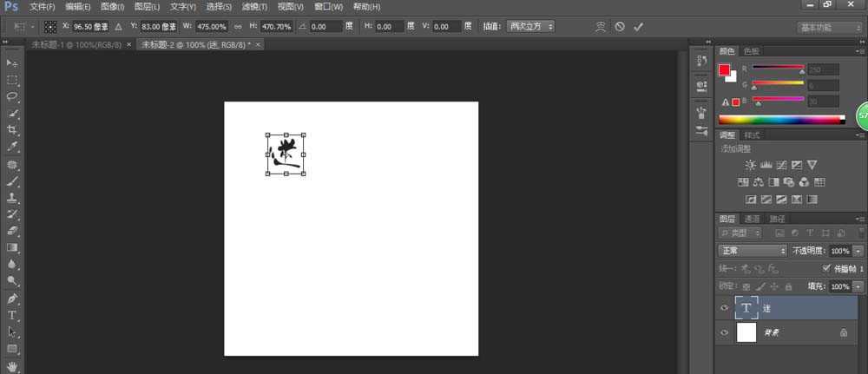Switch to the 通道 panel tab
Image resolution: width=868 pixels, height=374 pixels.
pyautogui.click(x=752, y=219)
